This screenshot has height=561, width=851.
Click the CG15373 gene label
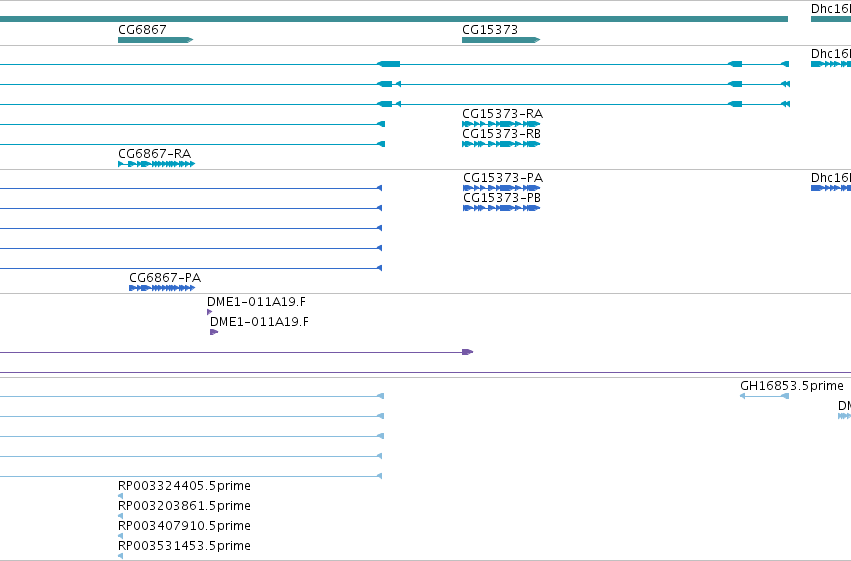tap(490, 29)
